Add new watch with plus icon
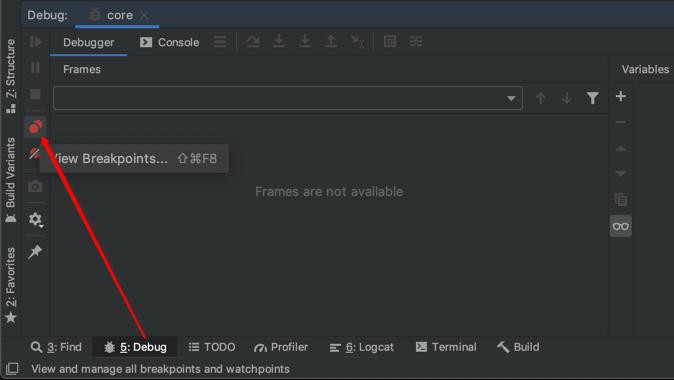Viewport: 674px width, 380px height. (621, 96)
